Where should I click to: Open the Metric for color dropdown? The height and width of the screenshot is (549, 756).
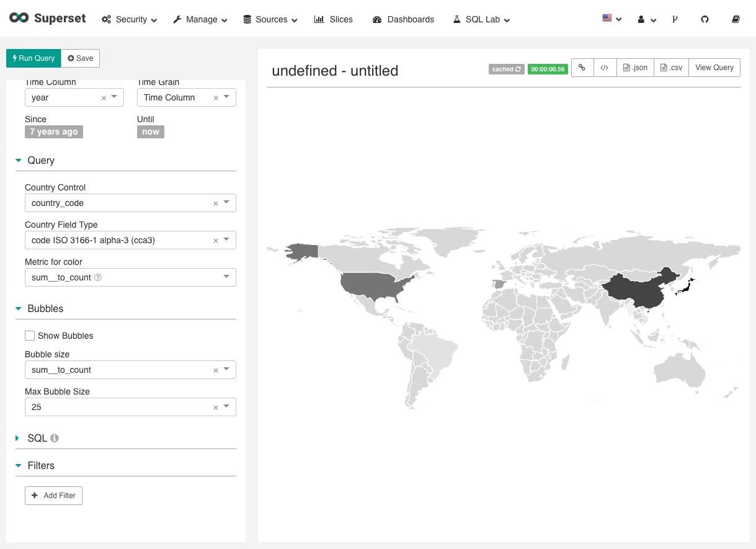click(x=228, y=277)
